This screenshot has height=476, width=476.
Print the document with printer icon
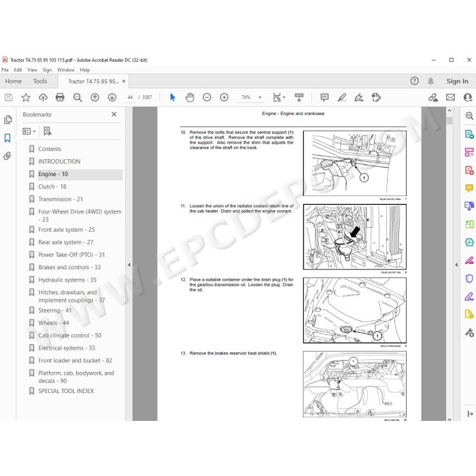pos(60,97)
